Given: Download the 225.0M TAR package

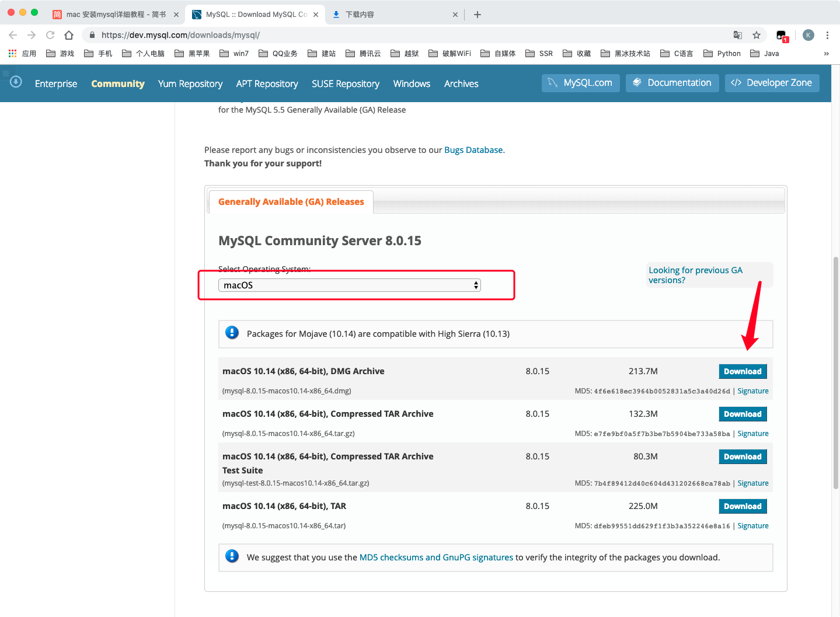Looking at the screenshot, I should [x=743, y=506].
